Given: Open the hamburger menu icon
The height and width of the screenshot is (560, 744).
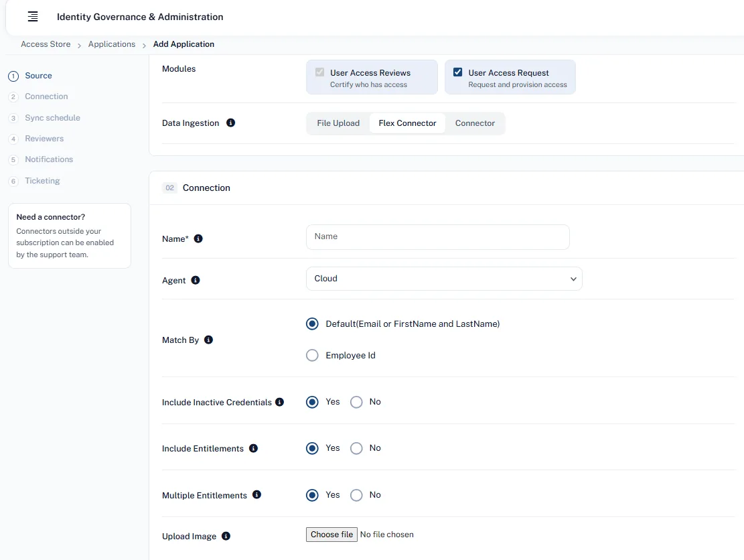Looking at the screenshot, I should click(33, 17).
